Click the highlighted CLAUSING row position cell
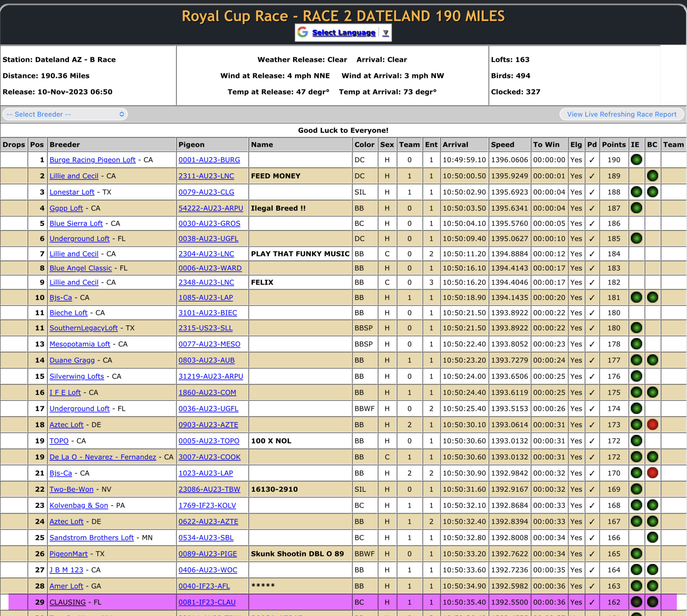Image resolution: width=687 pixels, height=616 pixels. point(37,602)
